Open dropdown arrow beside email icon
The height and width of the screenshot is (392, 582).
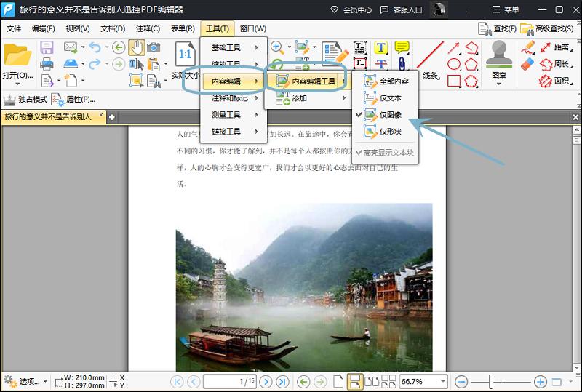pyautogui.click(x=83, y=47)
